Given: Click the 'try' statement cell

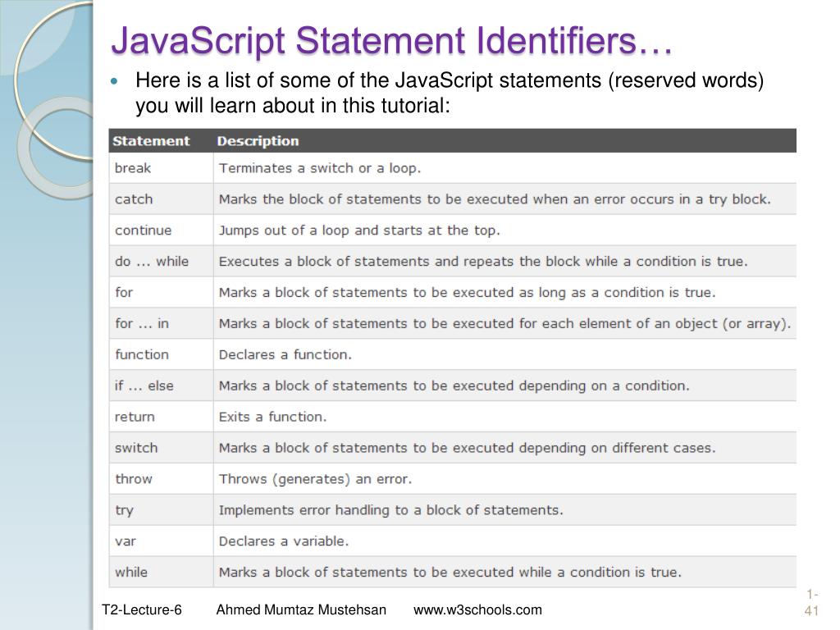Looking at the screenshot, I should tap(124, 510).
